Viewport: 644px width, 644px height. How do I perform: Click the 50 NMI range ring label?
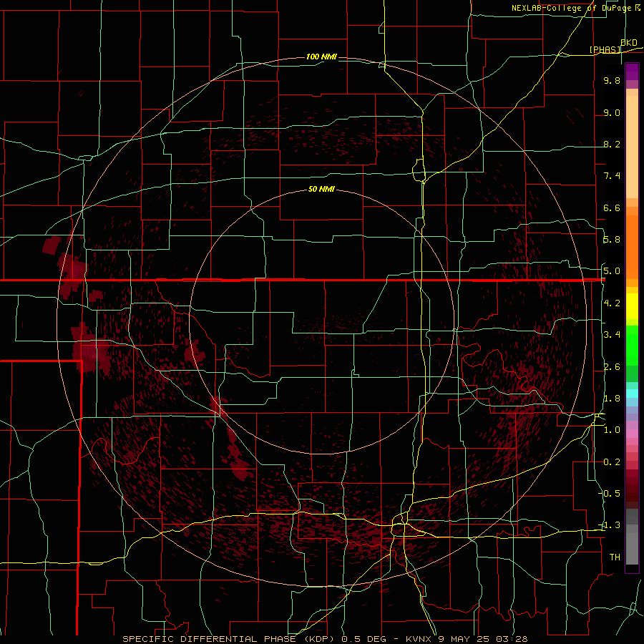click(321, 190)
